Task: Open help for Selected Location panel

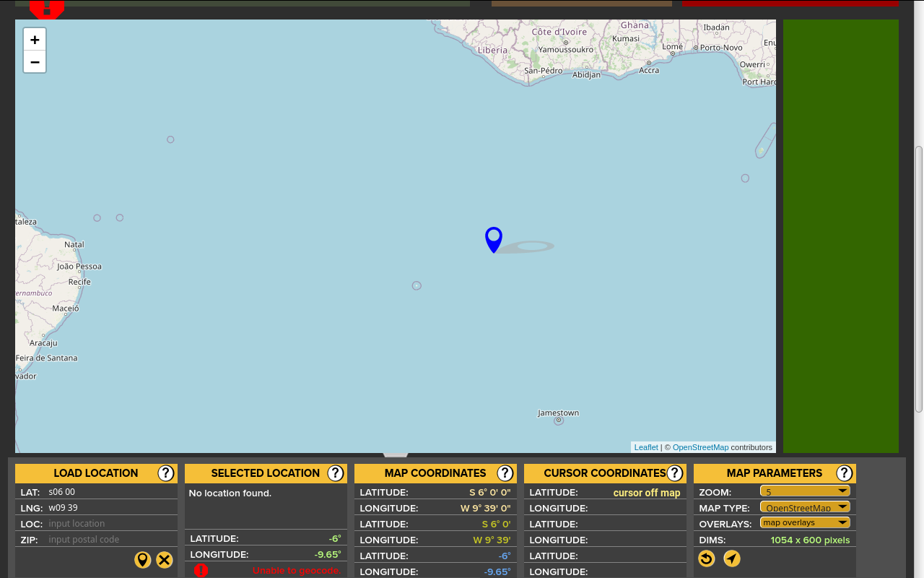Action: click(x=336, y=473)
